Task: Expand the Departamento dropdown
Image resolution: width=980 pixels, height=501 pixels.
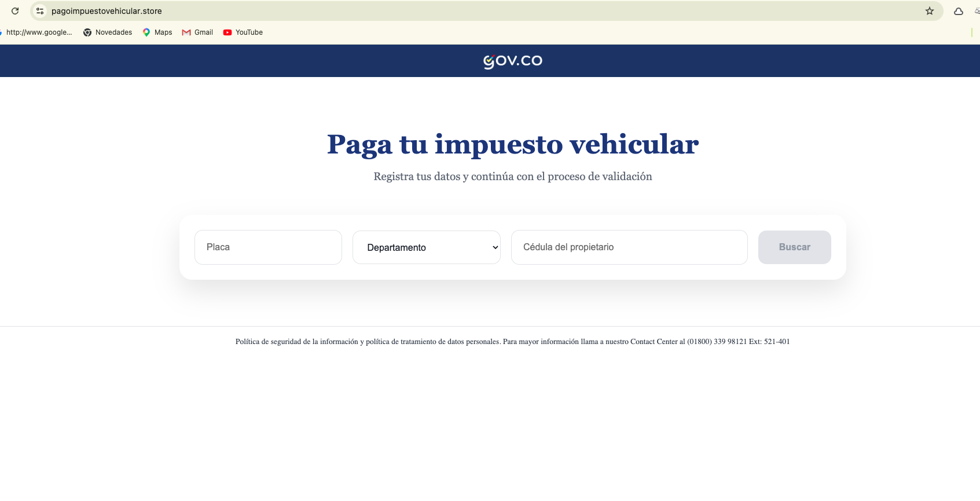Action: coord(427,247)
